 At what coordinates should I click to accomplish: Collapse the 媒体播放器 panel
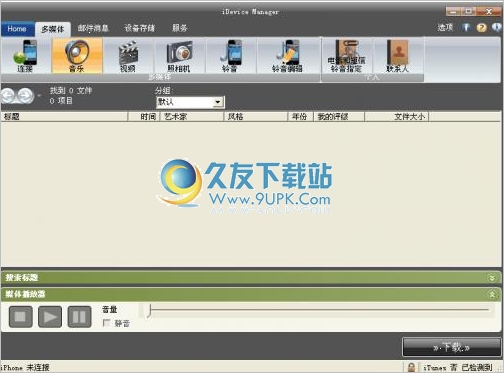coord(492,294)
